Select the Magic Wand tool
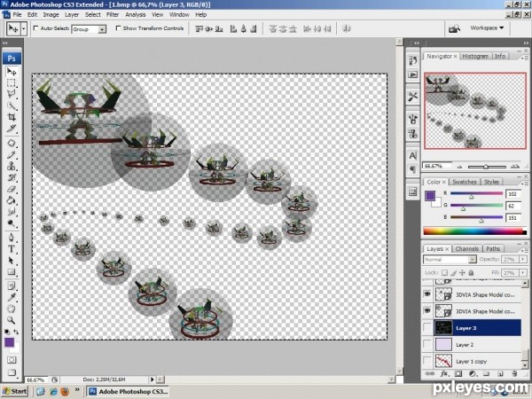This screenshot has width=532, height=399. pyautogui.click(x=12, y=106)
